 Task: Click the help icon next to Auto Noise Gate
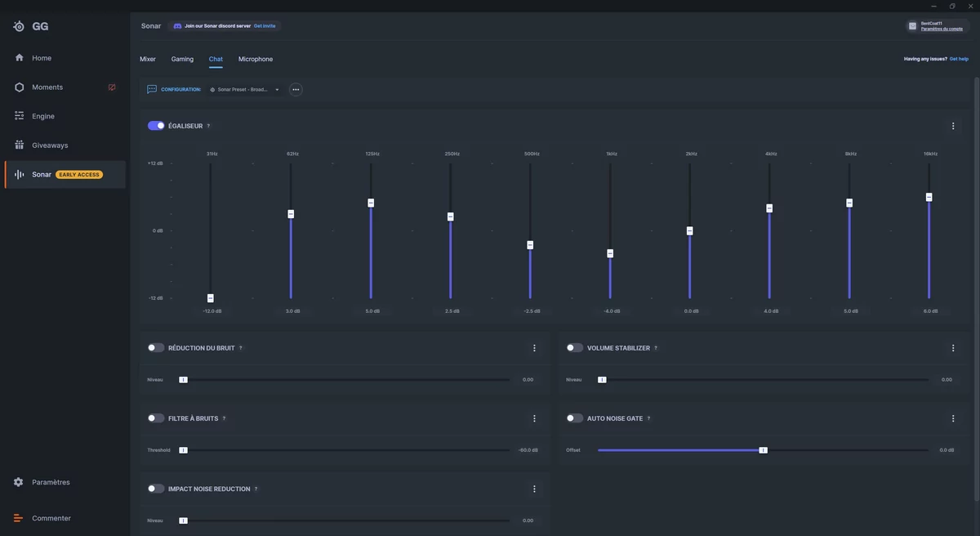coord(648,418)
